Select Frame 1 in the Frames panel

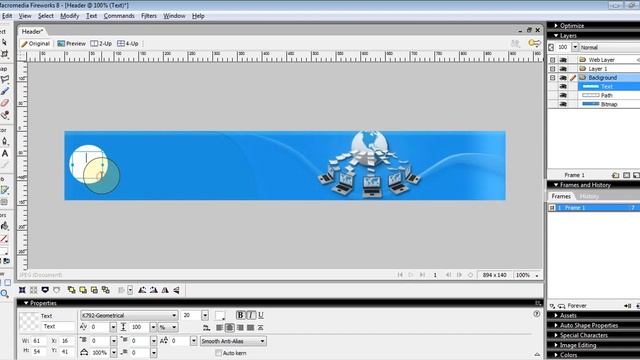(x=594, y=208)
